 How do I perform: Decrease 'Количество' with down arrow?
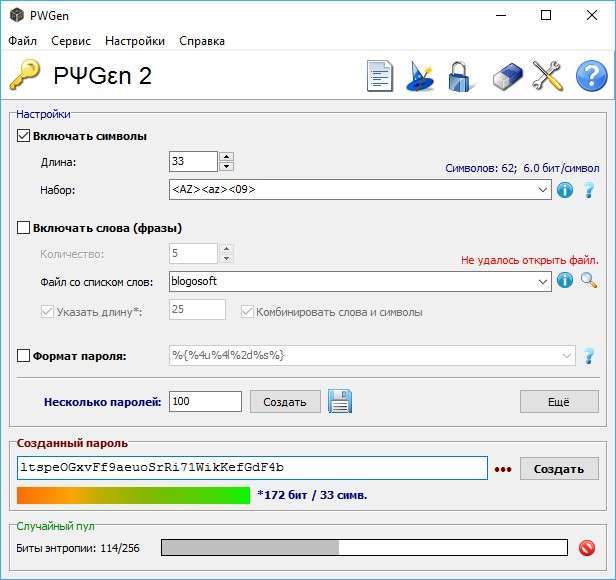[226, 259]
